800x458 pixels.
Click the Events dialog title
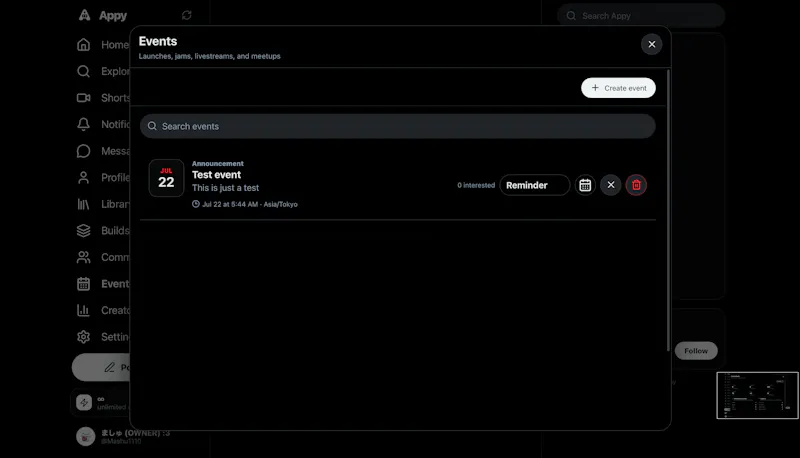coord(158,41)
